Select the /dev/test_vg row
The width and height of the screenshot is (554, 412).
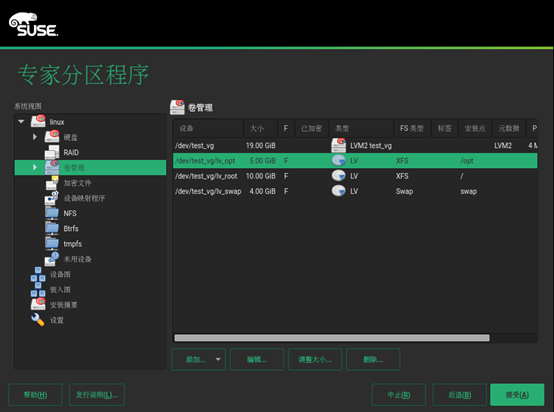point(355,145)
